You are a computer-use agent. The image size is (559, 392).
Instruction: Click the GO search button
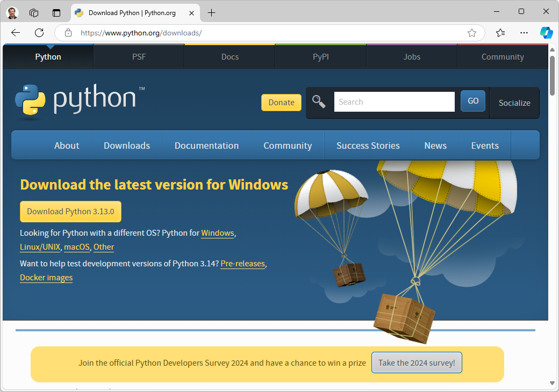coord(473,101)
